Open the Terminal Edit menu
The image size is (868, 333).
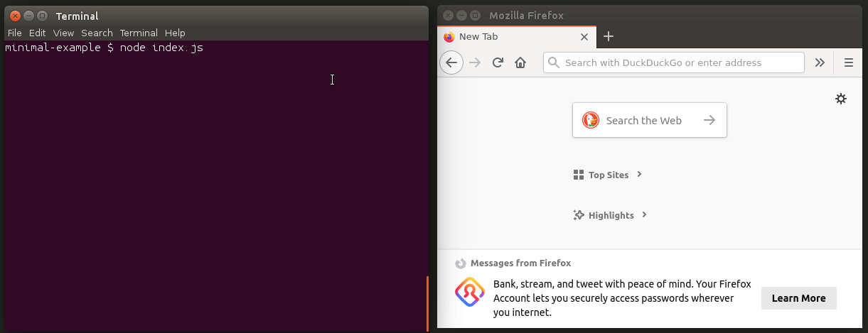(x=38, y=33)
